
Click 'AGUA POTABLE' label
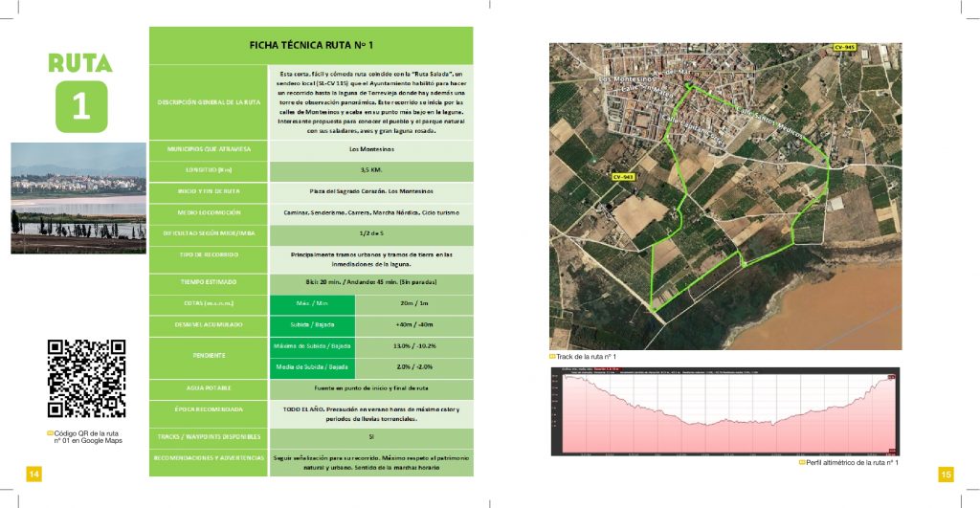[209, 388]
